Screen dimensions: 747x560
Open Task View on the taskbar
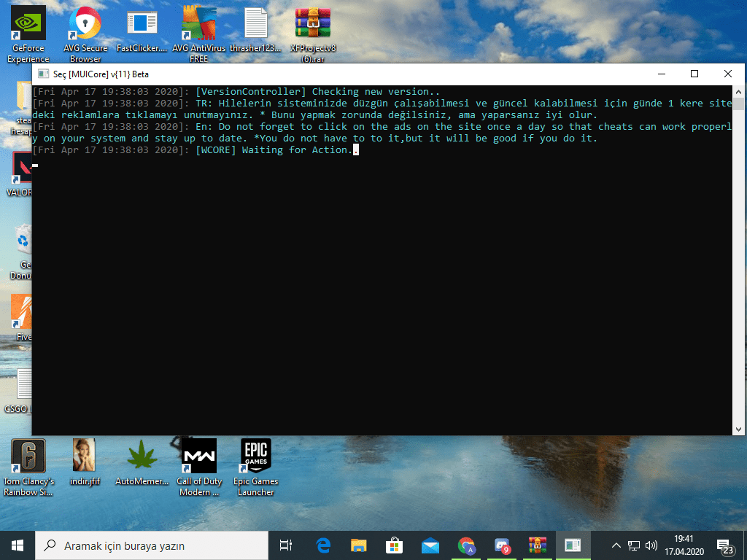(x=286, y=545)
